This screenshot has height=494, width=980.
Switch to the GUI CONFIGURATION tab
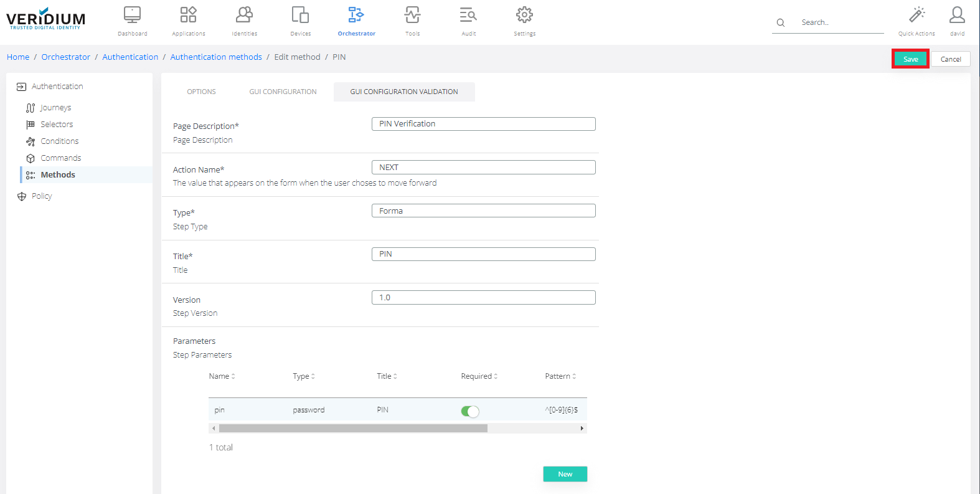283,92
